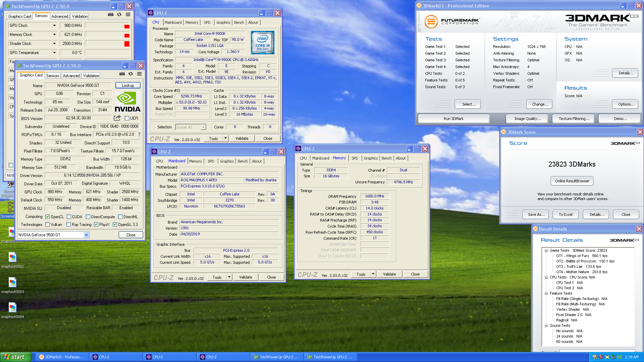Collapse the Feature Tests tree node
The height and width of the screenshot is (362, 644).
click(546, 293)
